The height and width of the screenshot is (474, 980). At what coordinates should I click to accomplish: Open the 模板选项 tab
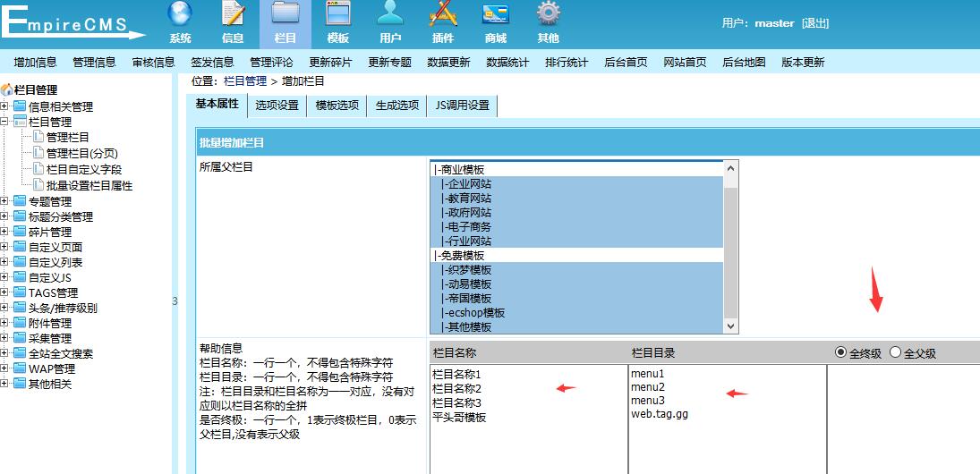[x=337, y=106]
